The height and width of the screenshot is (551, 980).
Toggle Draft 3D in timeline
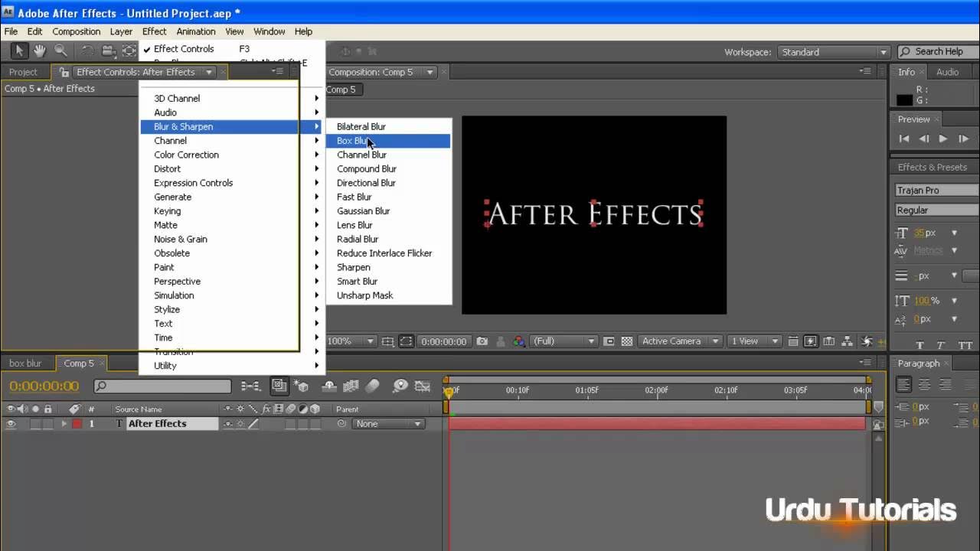pyautogui.click(x=301, y=386)
